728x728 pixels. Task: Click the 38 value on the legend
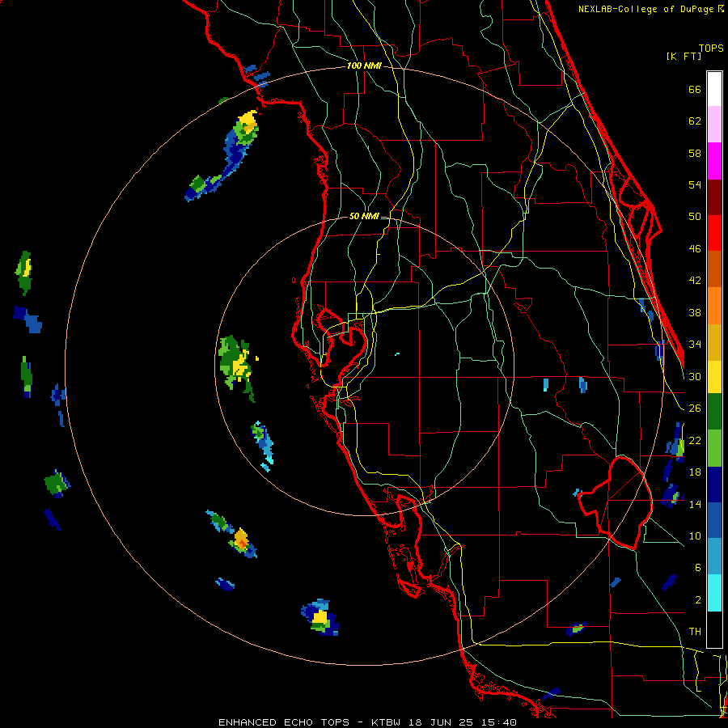(x=695, y=312)
